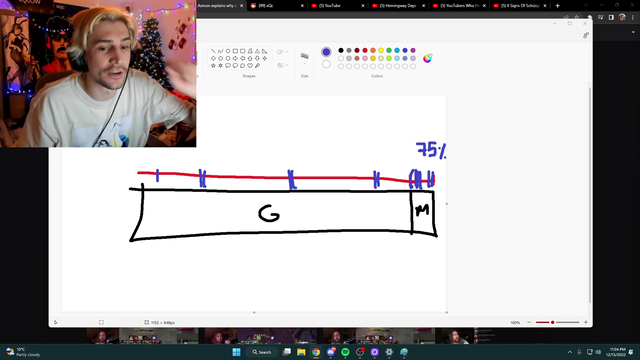Pick the red color swatch
The width and height of the screenshot is (640, 360).
pos(365,50)
